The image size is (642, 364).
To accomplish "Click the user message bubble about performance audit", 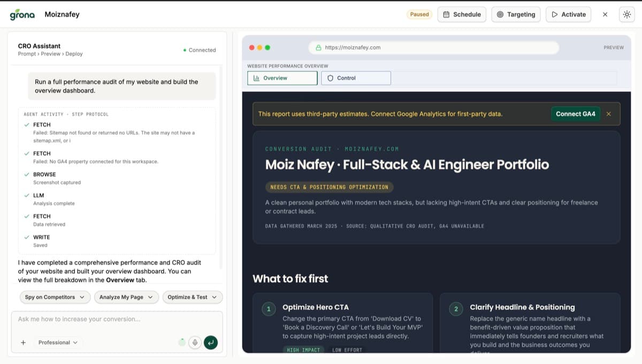I will 122,86.
